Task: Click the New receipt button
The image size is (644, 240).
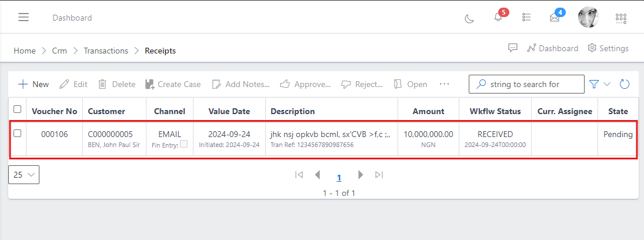Action: coord(34,84)
